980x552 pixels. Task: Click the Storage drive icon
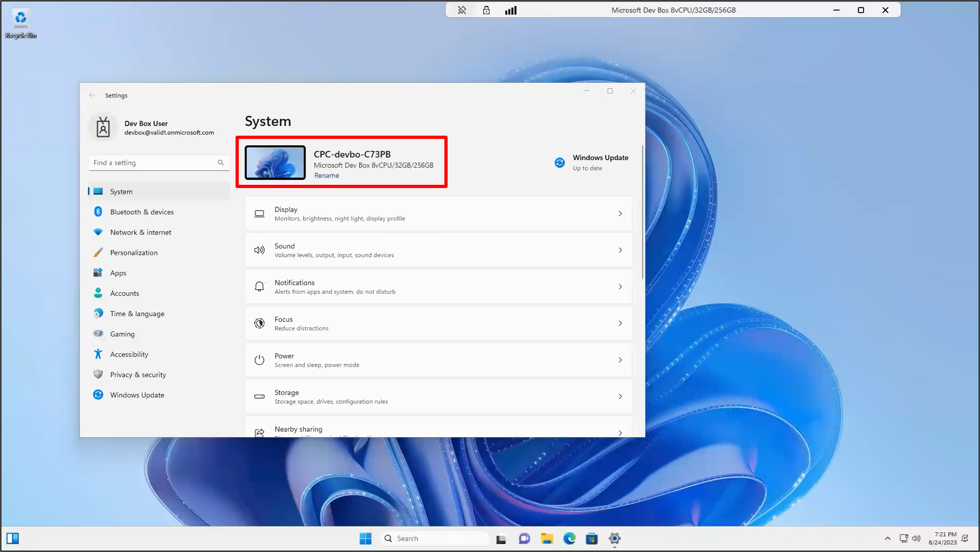pos(259,396)
